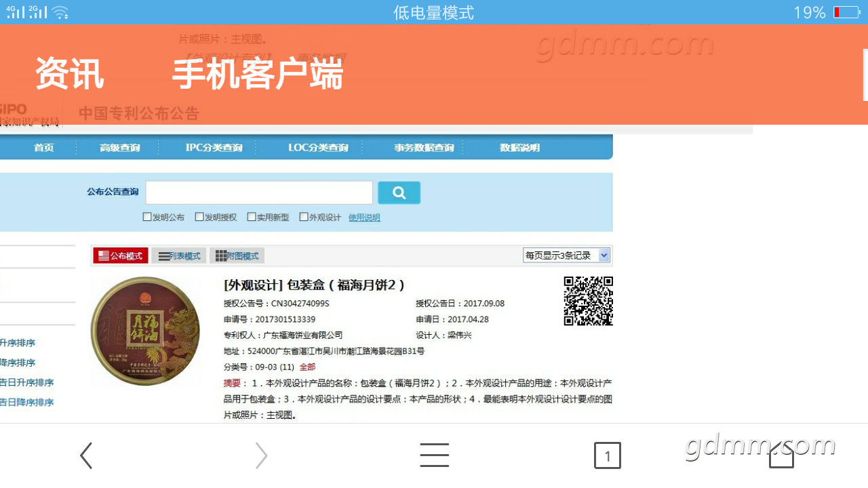Open the 手机客户端 tab in orange header
Screen dimensions: 868x488
[258, 74]
